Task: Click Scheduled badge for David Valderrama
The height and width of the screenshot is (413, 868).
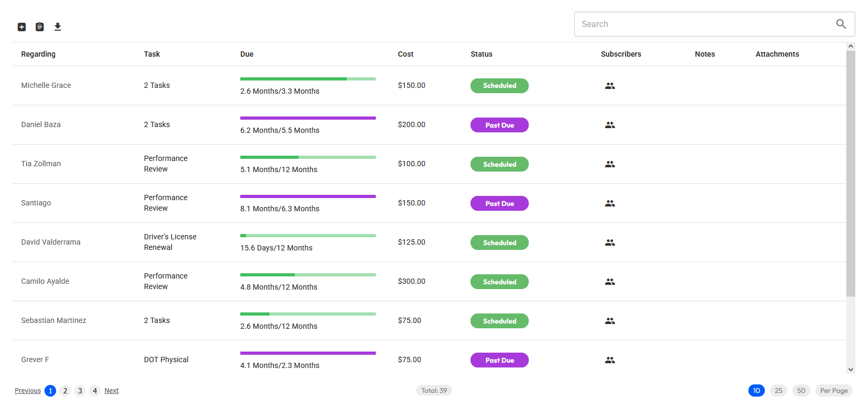Action: [x=500, y=243]
